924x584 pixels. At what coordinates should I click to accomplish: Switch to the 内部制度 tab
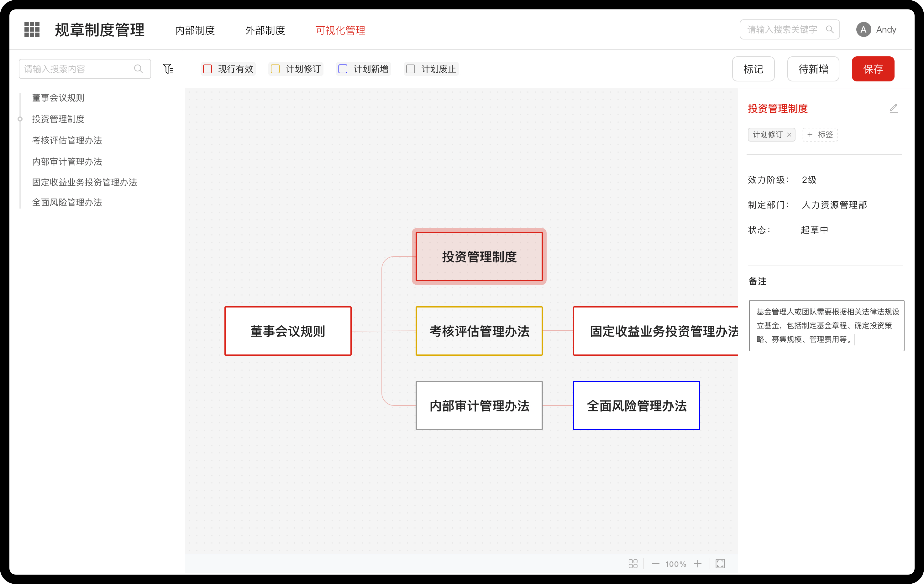pos(195,30)
